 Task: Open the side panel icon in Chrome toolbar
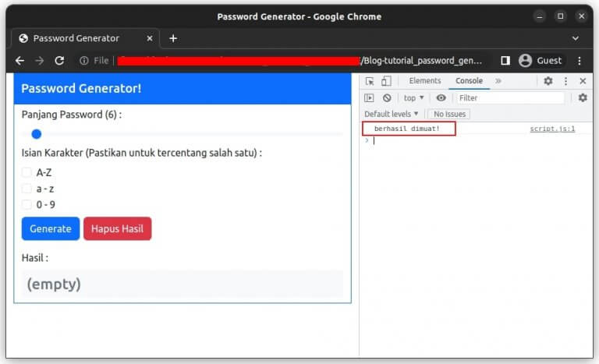505,60
